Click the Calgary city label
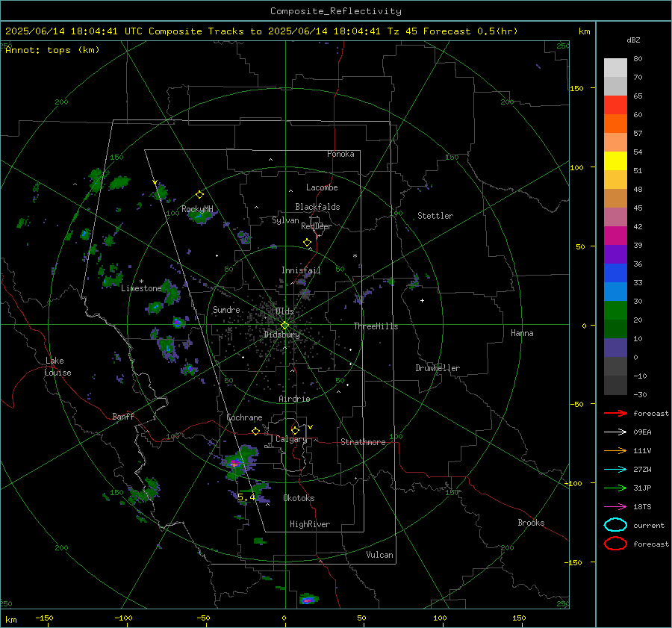 291,439
